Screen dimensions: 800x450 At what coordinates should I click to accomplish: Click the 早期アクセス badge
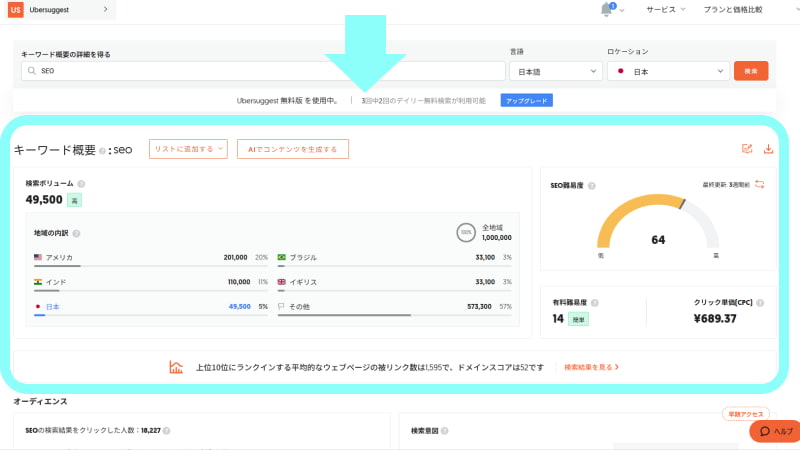pyautogui.click(x=746, y=414)
